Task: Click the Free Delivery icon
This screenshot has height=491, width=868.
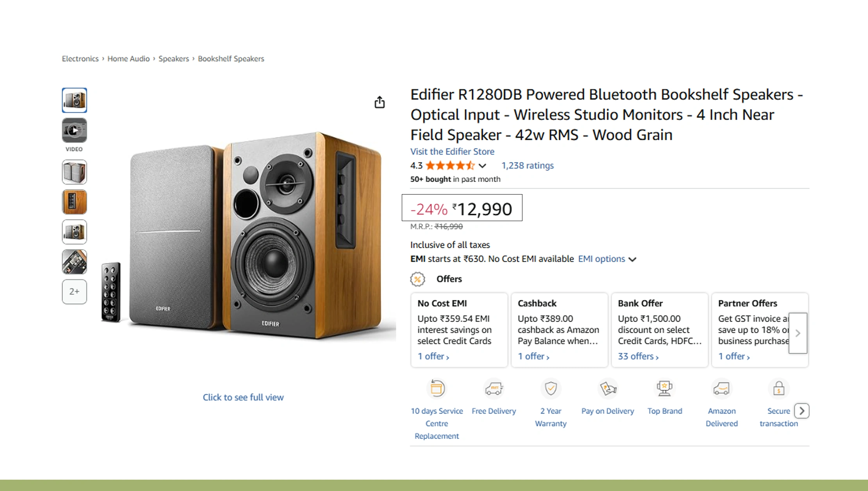Action: 494,389
